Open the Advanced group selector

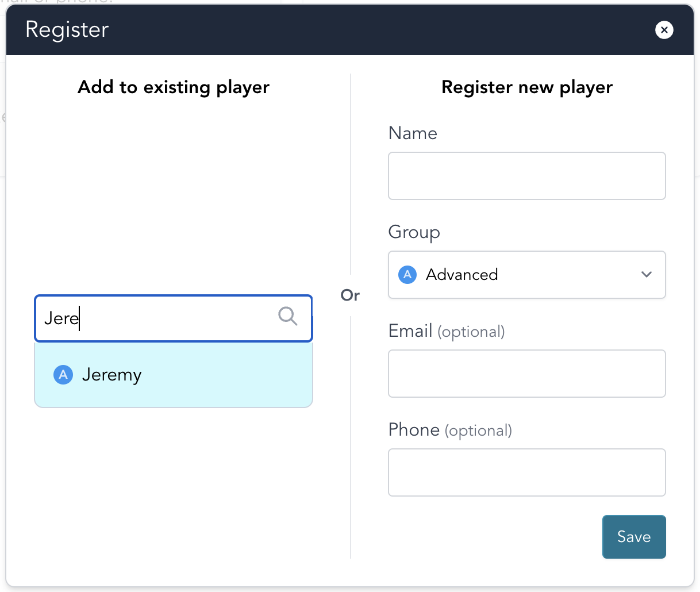pyautogui.click(x=526, y=275)
